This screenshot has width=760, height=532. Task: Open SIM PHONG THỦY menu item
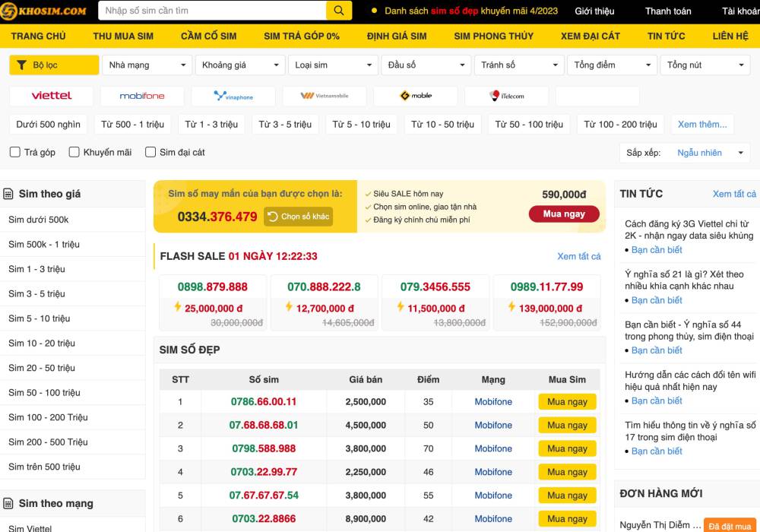(x=493, y=36)
